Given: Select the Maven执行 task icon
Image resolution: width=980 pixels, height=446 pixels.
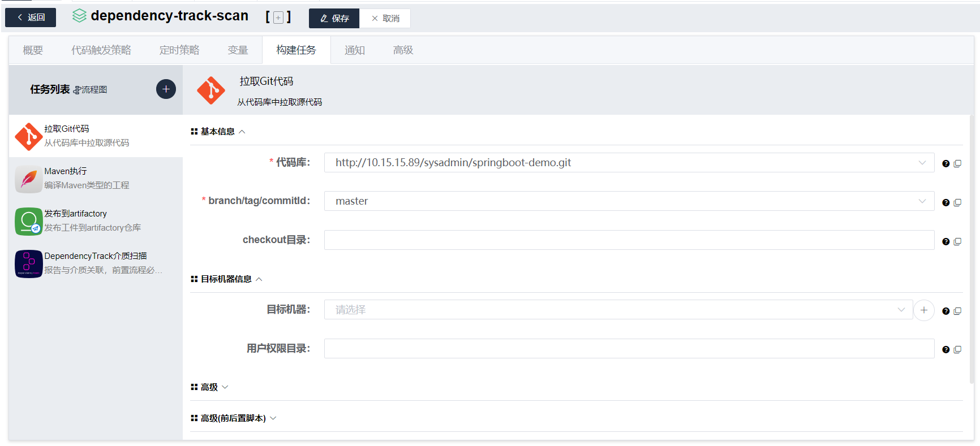Looking at the screenshot, I should 28,179.
